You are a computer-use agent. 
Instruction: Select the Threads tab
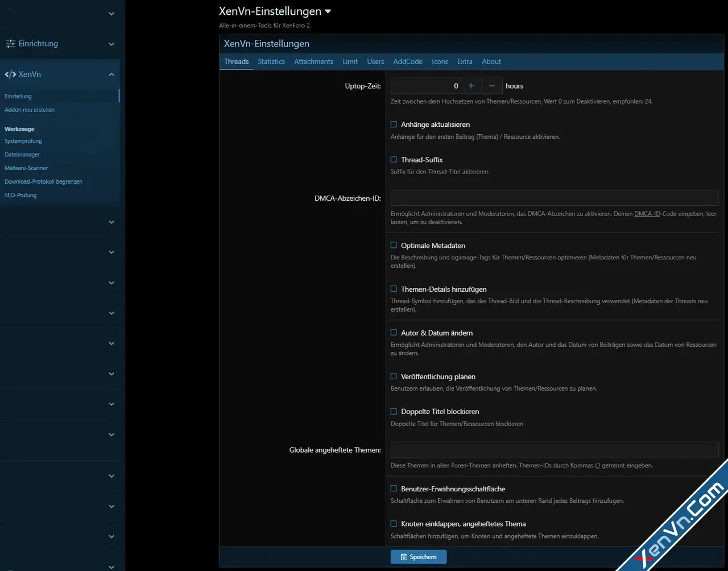(x=236, y=61)
